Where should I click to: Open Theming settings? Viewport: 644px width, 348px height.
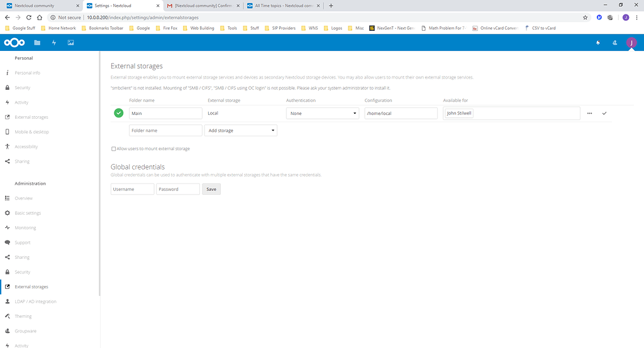23,317
